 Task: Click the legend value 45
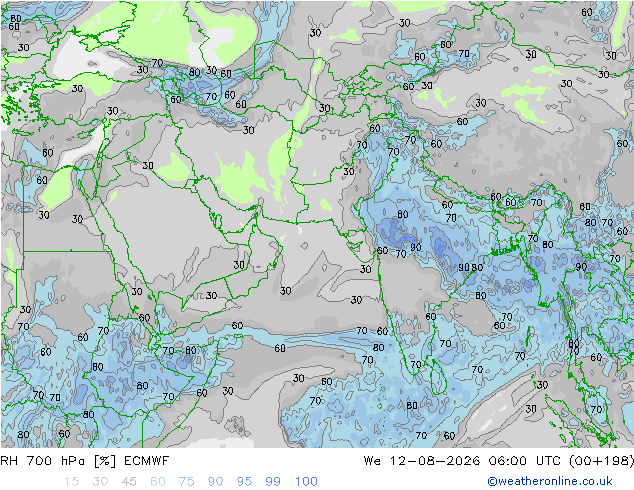click(129, 481)
